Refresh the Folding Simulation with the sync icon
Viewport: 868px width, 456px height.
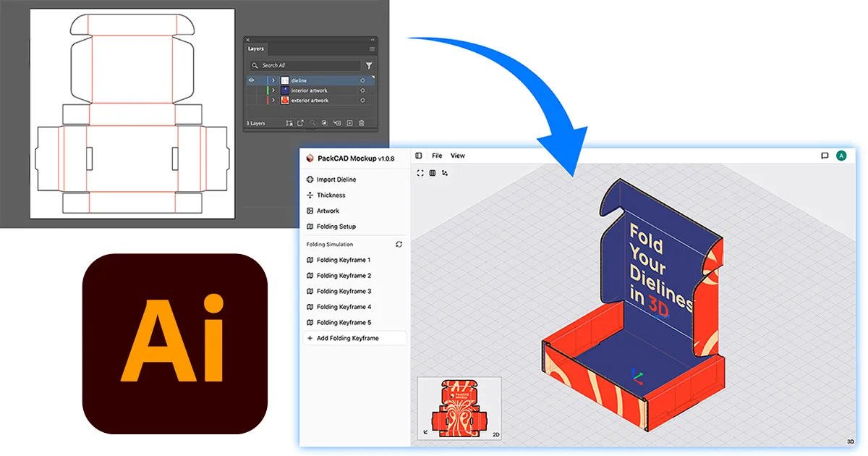(399, 245)
